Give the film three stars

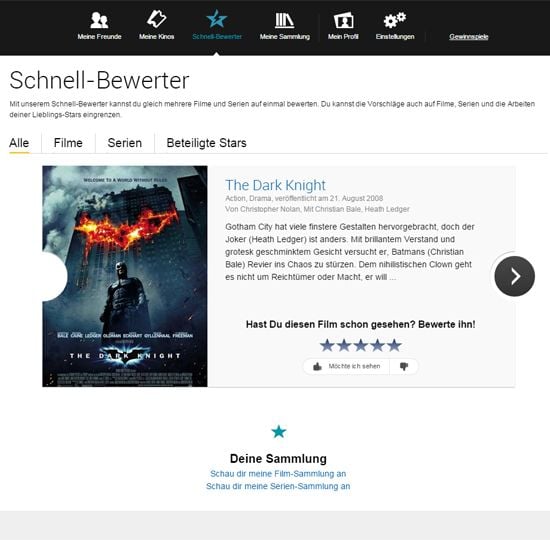pos(361,345)
